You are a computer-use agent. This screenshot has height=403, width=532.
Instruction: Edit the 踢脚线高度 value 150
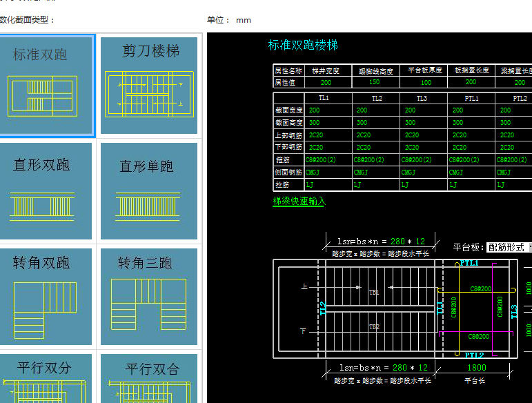(374, 81)
